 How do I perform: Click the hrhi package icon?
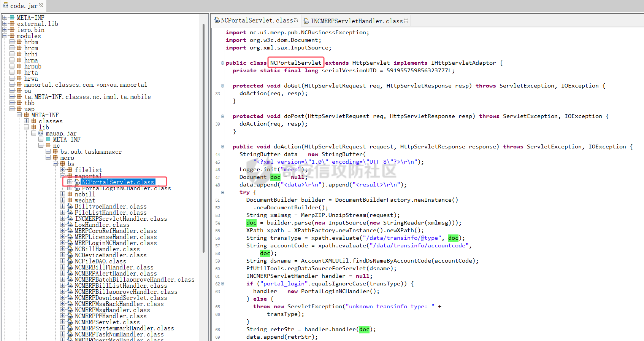point(19,54)
